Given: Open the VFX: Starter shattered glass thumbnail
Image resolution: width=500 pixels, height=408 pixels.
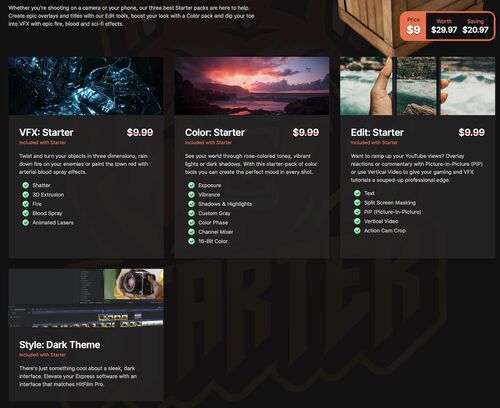Looking at the screenshot, I should [86, 86].
